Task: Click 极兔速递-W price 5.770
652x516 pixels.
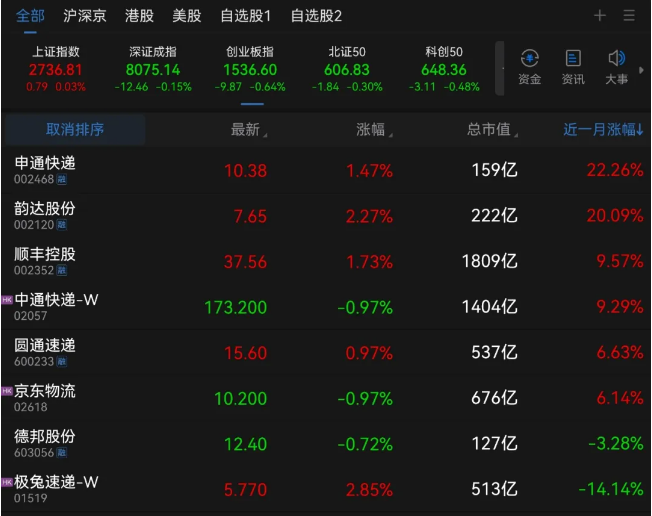Action: [245, 490]
